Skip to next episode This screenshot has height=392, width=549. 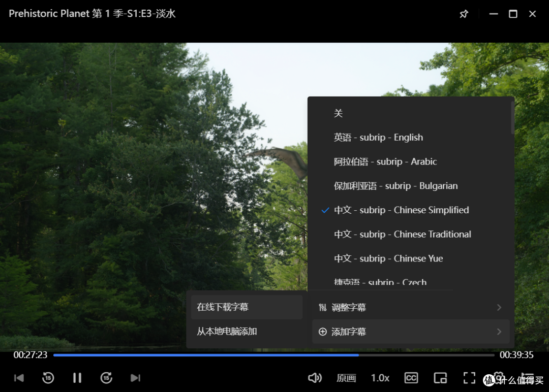tap(135, 378)
